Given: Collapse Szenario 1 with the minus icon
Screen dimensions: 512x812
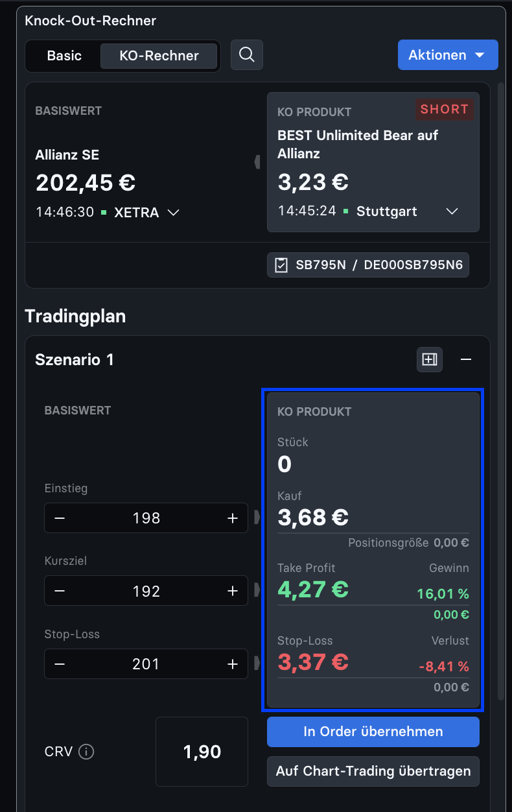Looking at the screenshot, I should click(x=466, y=359).
